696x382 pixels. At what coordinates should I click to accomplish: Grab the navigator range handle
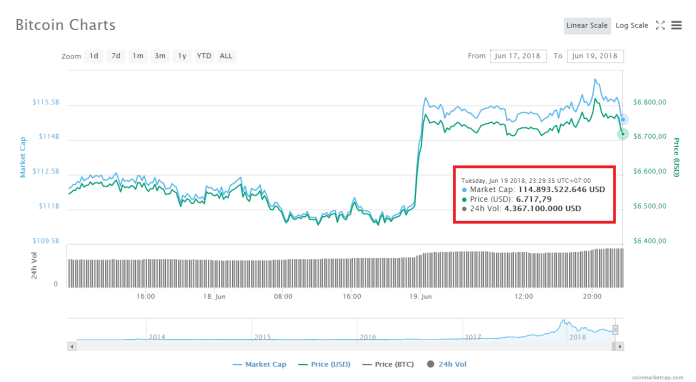pos(615,330)
